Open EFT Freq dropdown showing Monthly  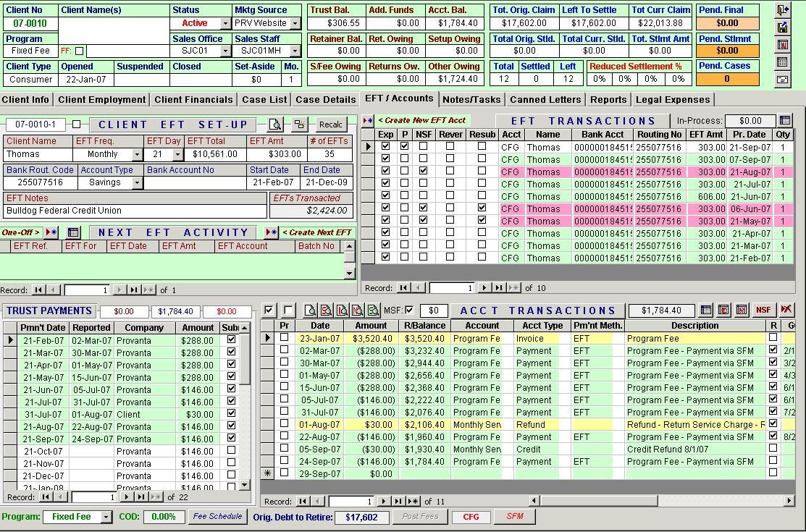pos(137,154)
